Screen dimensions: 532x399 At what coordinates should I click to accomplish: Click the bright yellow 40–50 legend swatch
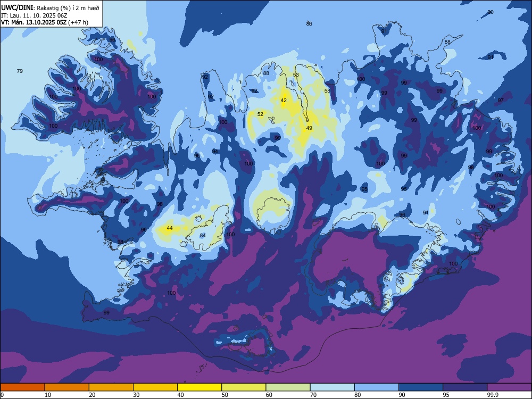pos(199,387)
